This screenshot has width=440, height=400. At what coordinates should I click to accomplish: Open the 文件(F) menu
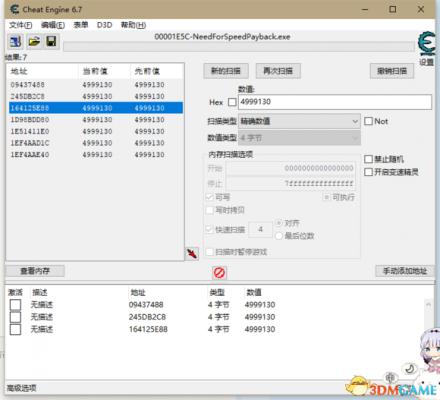pos(20,25)
